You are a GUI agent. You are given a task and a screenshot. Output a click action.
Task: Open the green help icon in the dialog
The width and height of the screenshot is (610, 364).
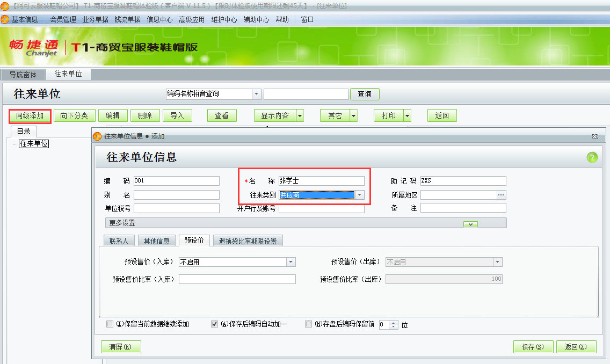[x=592, y=157]
